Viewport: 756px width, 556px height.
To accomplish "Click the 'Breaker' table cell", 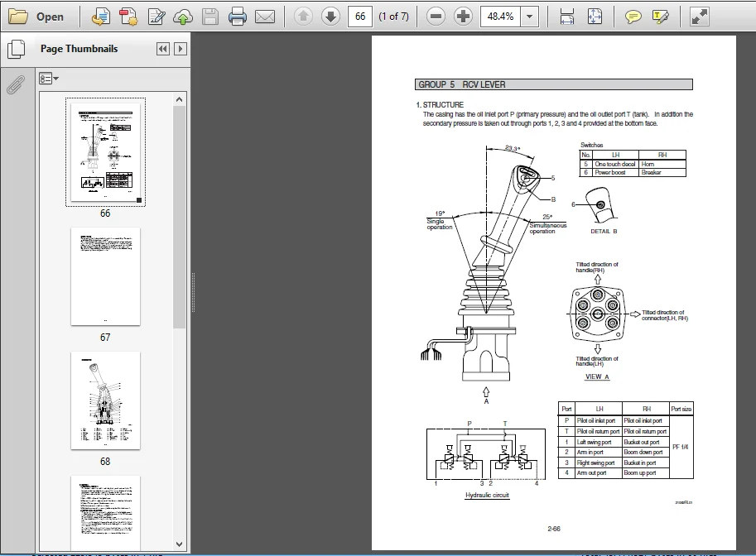I will 662,172.
